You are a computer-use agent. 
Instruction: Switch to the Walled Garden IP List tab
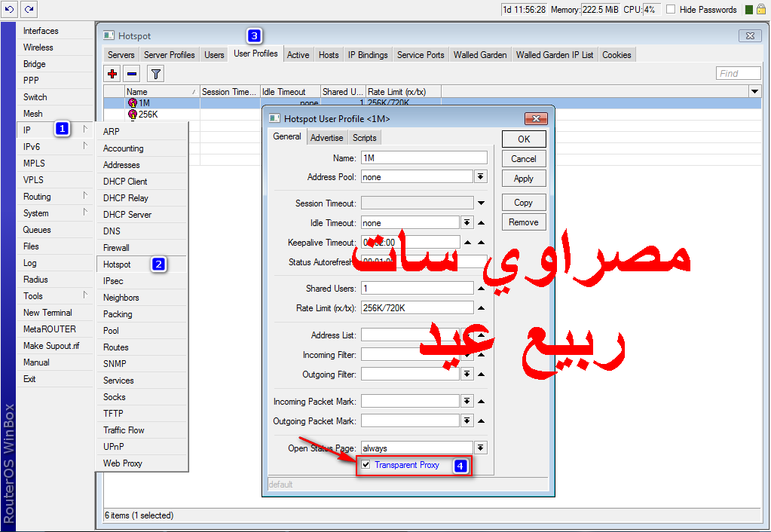[x=555, y=54]
